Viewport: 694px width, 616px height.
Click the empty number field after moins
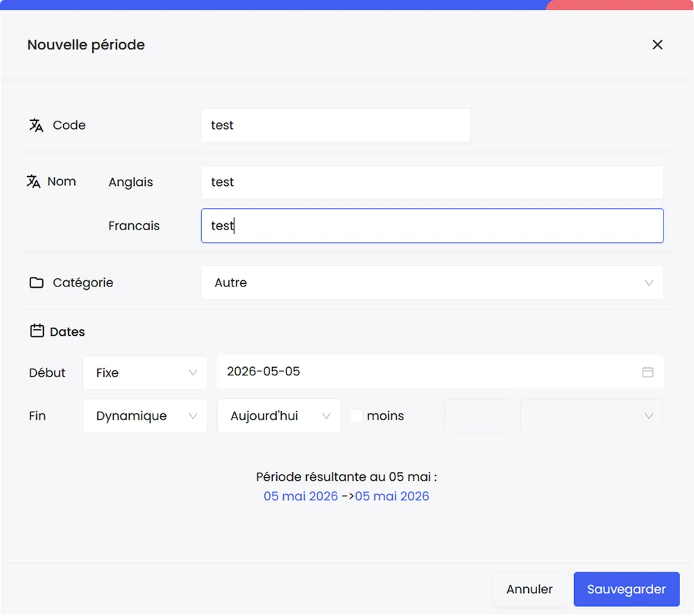(x=478, y=416)
